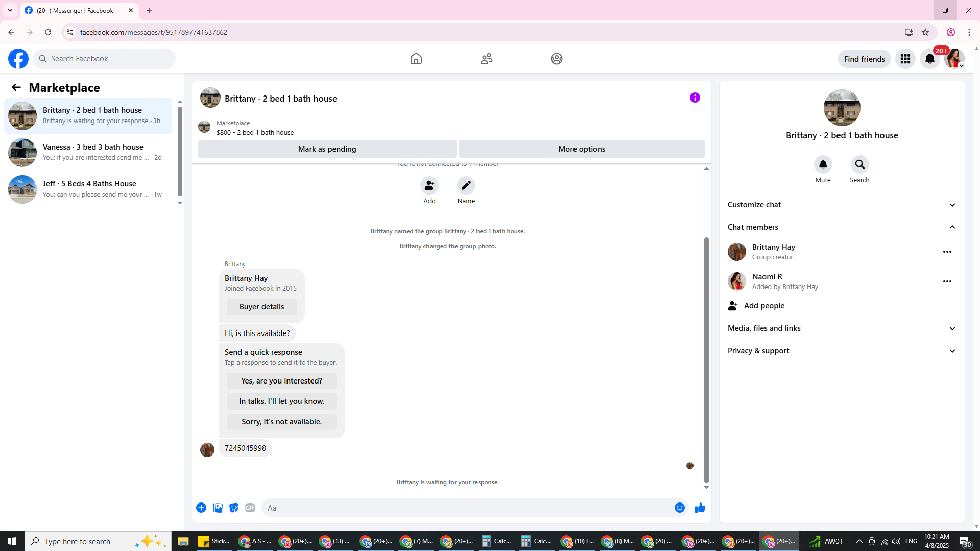
Task: Open Brittany 2 bed 1 bath house chat
Action: pos(88,116)
